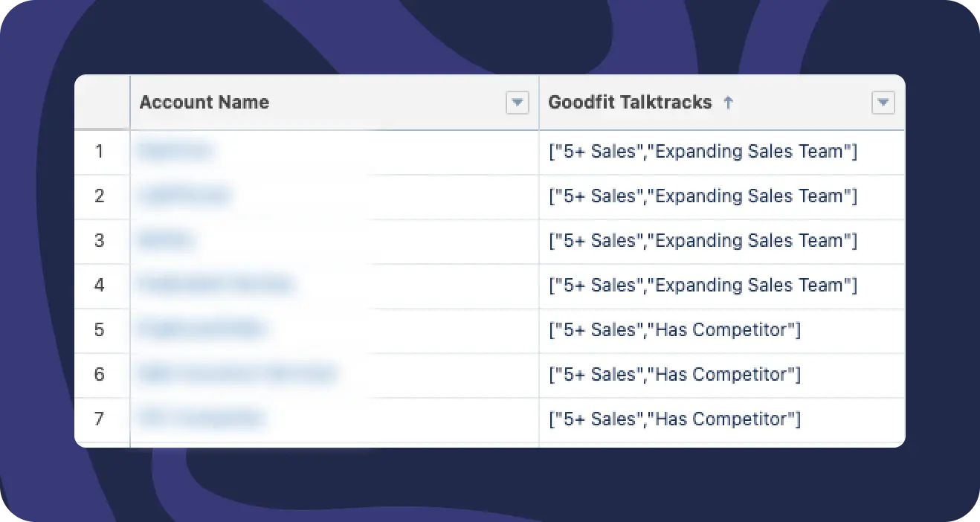The width and height of the screenshot is (980, 522).
Task: Select row number 7
Action: click(100, 419)
